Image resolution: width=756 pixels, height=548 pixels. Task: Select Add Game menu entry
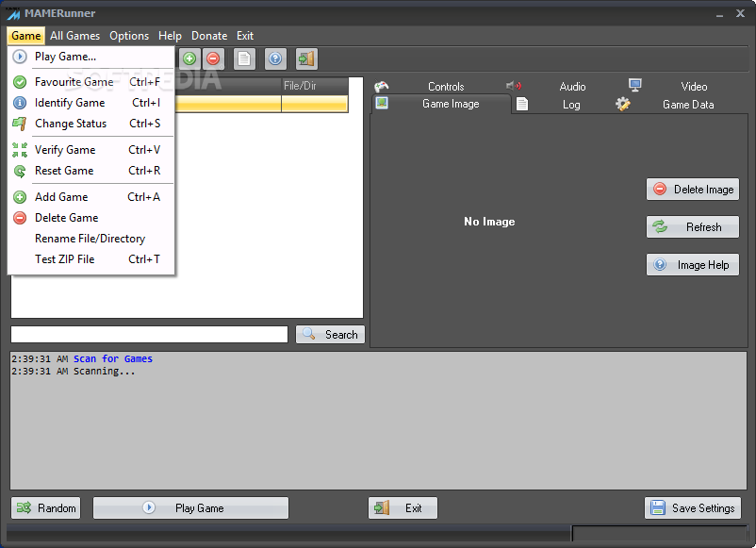(90, 197)
